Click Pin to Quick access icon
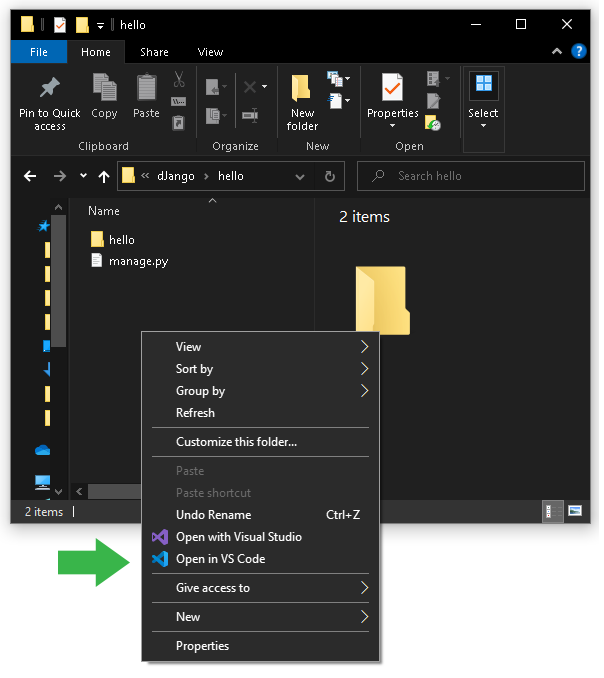The height and width of the screenshot is (678, 604). click(x=50, y=88)
